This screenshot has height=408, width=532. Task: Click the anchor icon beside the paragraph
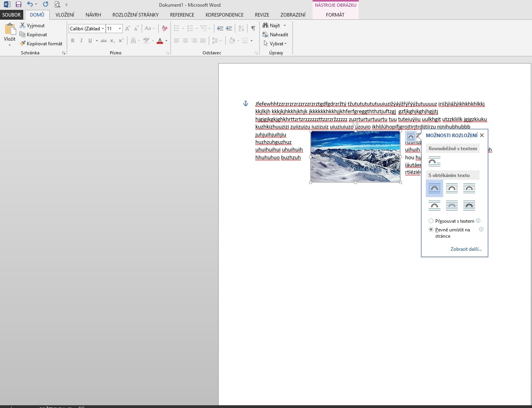245,104
